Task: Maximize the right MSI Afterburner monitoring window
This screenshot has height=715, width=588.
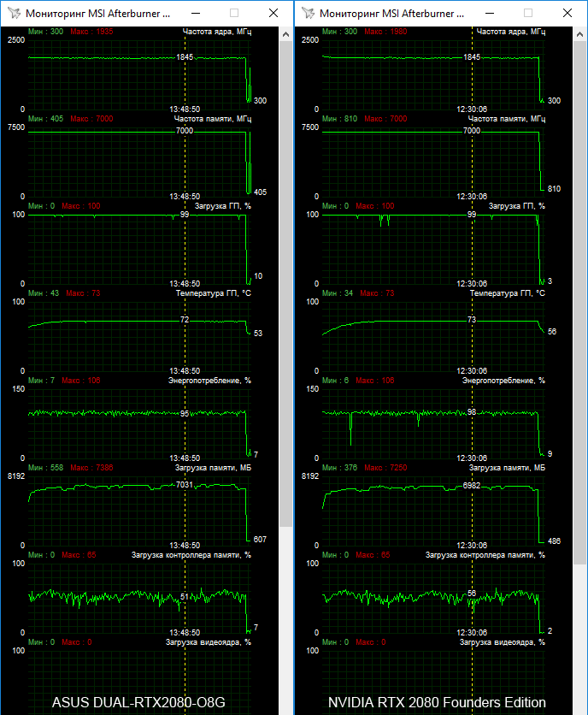Action: click(528, 13)
